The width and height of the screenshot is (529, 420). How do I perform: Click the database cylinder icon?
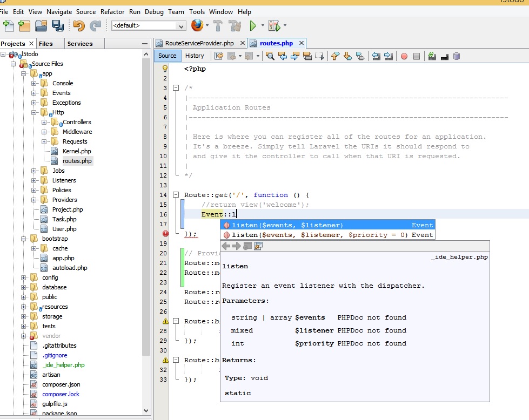coord(457,56)
